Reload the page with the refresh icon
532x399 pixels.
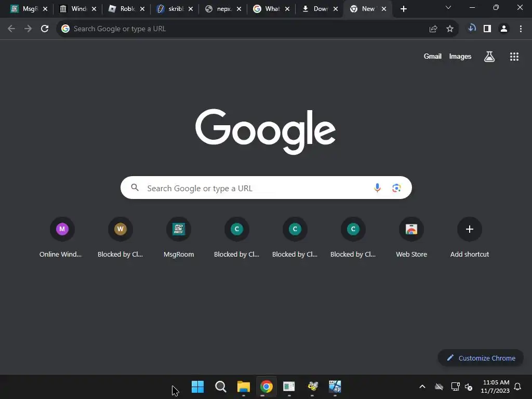45,29
